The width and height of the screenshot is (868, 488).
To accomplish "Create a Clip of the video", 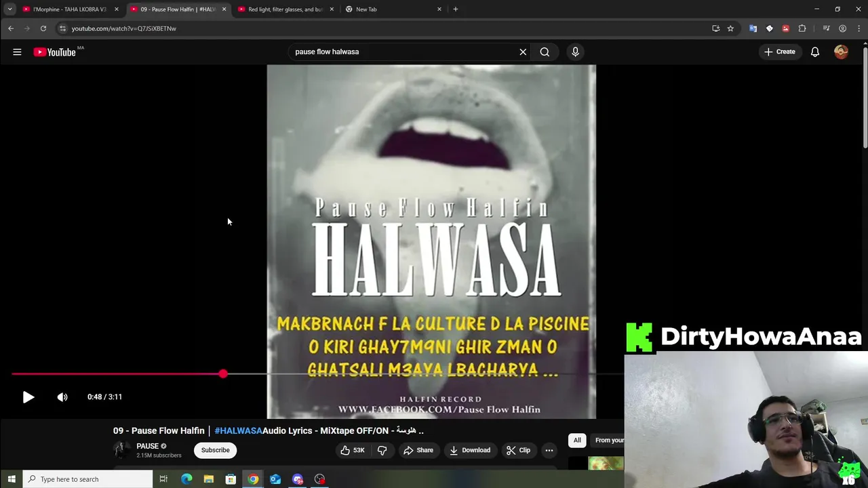I will point(517,450).
